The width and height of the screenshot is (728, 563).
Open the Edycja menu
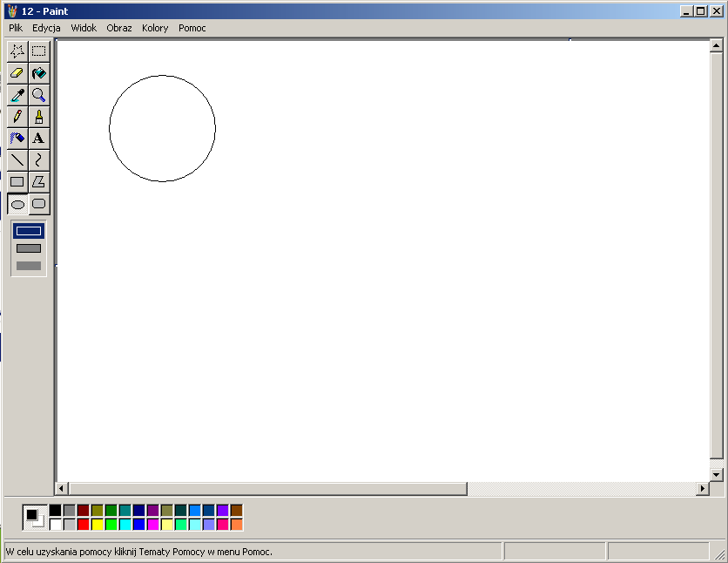point(46,28)
